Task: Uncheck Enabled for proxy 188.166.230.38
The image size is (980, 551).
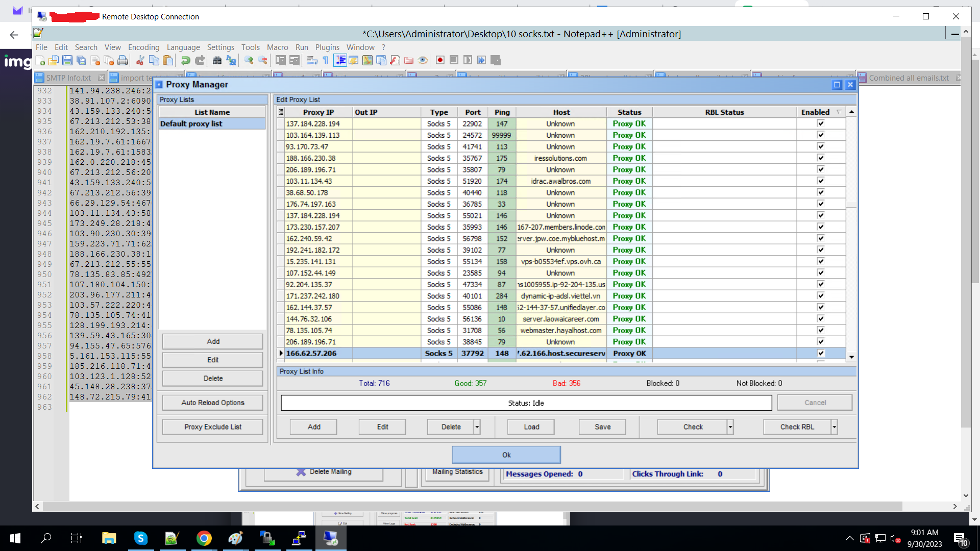Action: 821,158
